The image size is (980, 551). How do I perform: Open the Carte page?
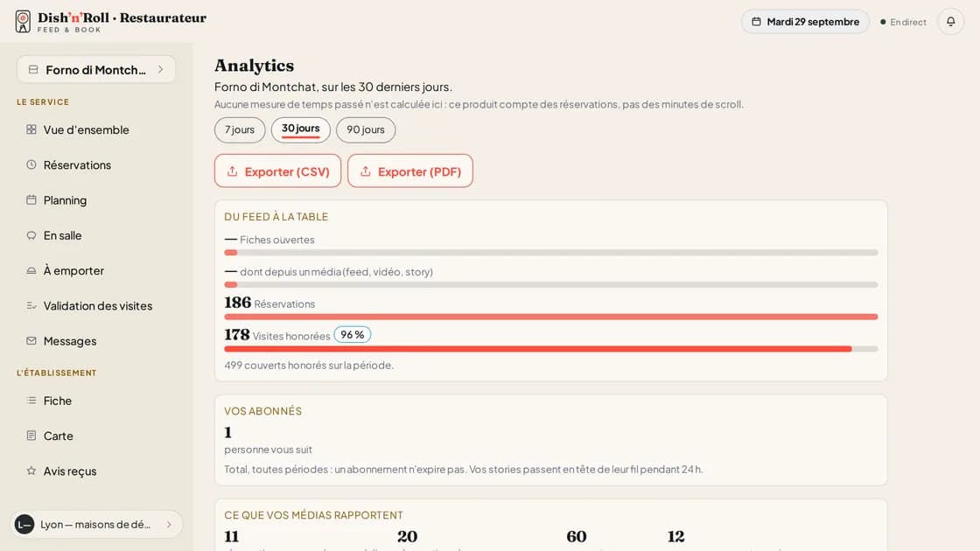click(96, 436)
